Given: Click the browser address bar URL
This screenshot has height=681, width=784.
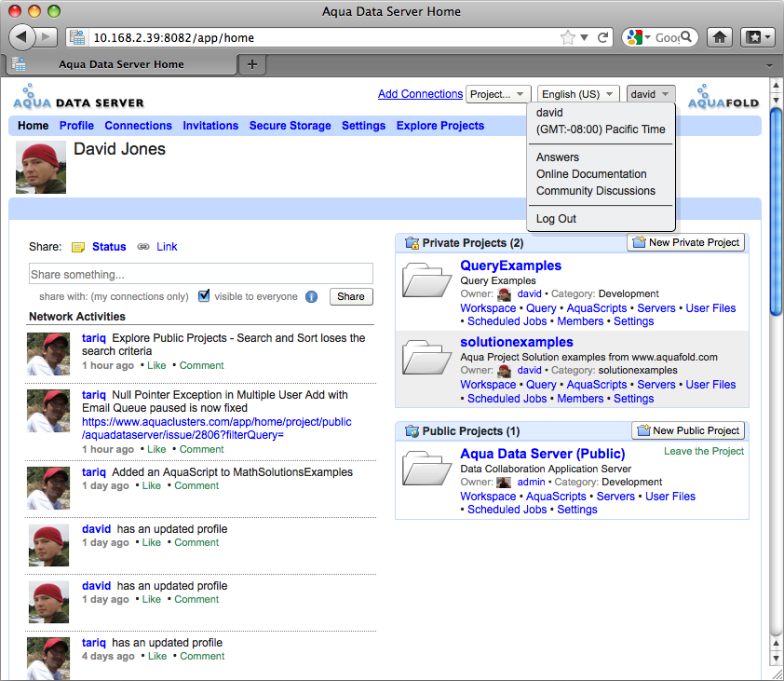Looking at the screenshot, I should tap(174, 37).
